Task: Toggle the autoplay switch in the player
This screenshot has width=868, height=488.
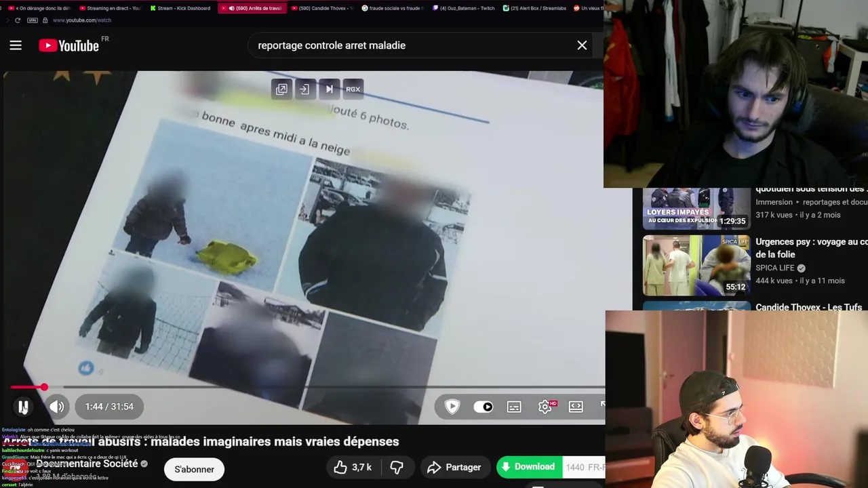Action: click(x=484, y=407)
